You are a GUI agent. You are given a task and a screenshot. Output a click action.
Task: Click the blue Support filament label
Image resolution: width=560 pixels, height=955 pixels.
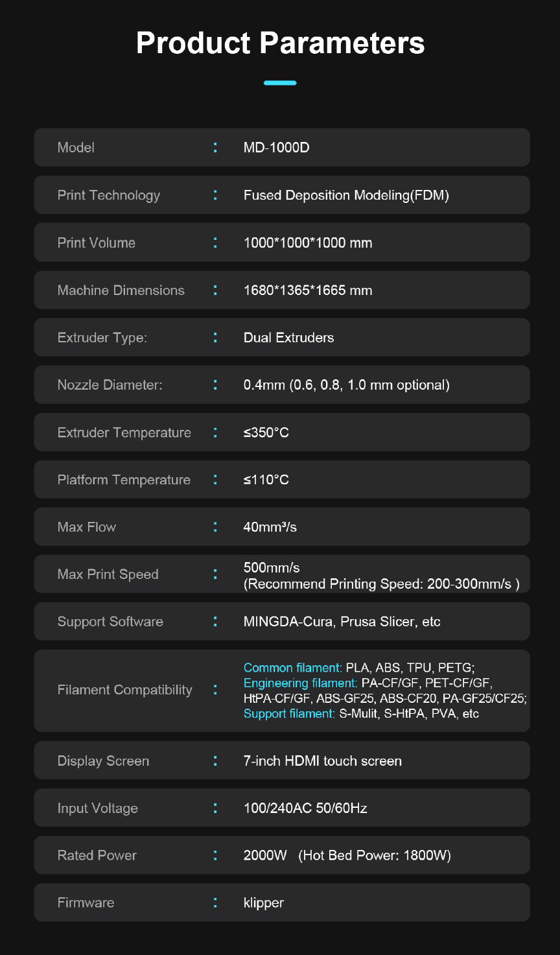click(289, 714)
